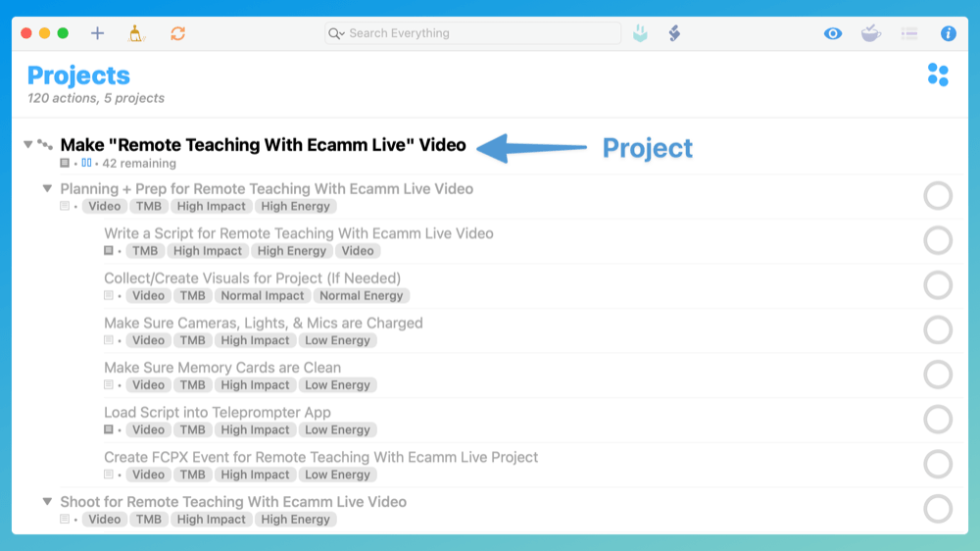Image resolution: width=980 pixels, height=551 pixels.
Task: Collapse the Shoot for Remote Teaching group
Action: pyautogui.click(x=47, y=502)
